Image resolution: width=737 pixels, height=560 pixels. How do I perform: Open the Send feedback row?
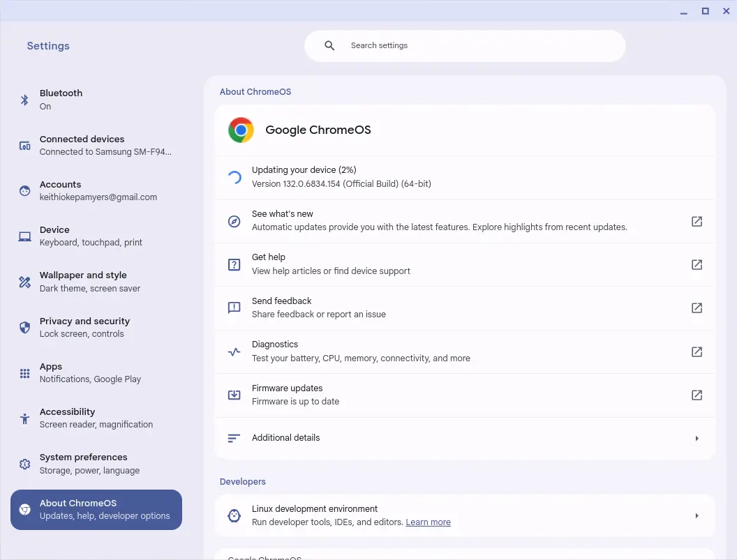click(x=454, y=308)
